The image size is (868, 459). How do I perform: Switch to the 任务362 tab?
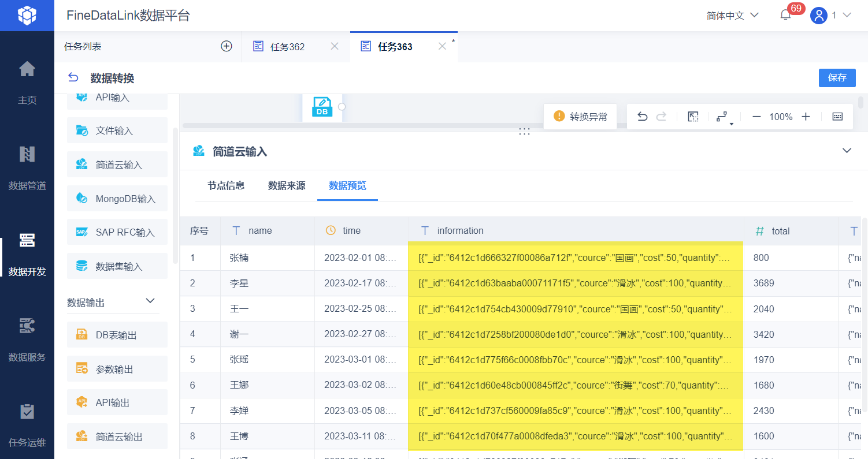click(x=287, y=47)
